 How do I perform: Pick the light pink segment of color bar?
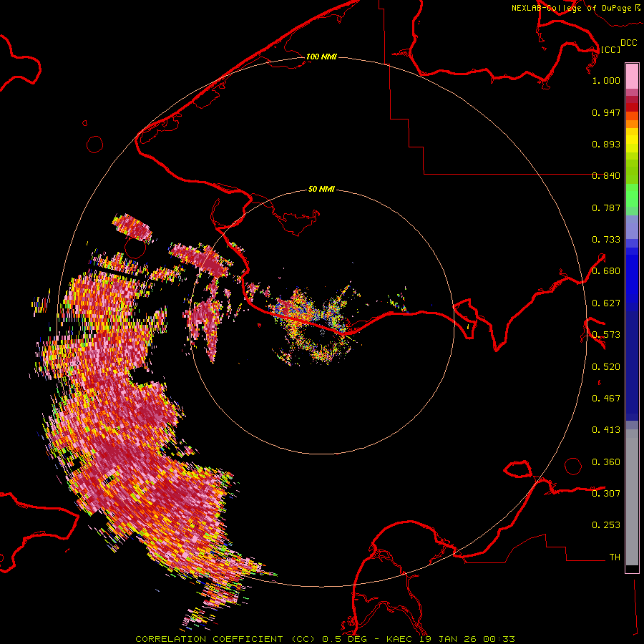[x=632, y=77]
